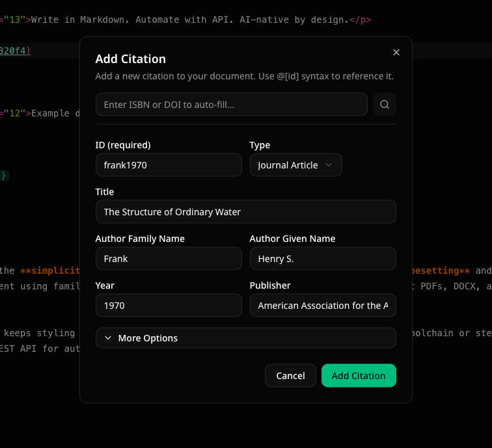The image size is (492, 448).
Task: Cancel adding the citation
Action: [290, 376]
